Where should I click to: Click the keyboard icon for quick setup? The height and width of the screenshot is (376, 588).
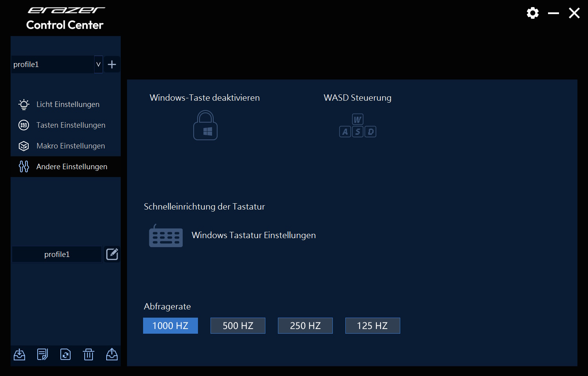tap(165, 236)
